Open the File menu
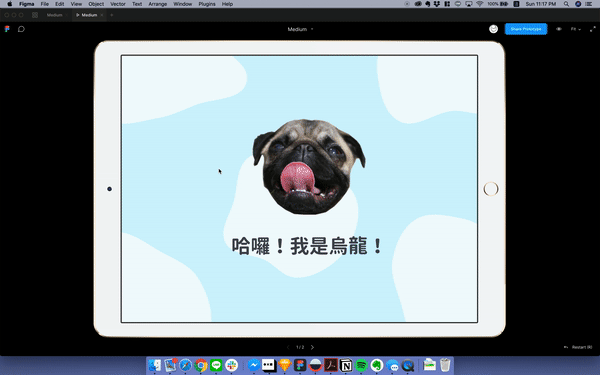 point(45,4)
